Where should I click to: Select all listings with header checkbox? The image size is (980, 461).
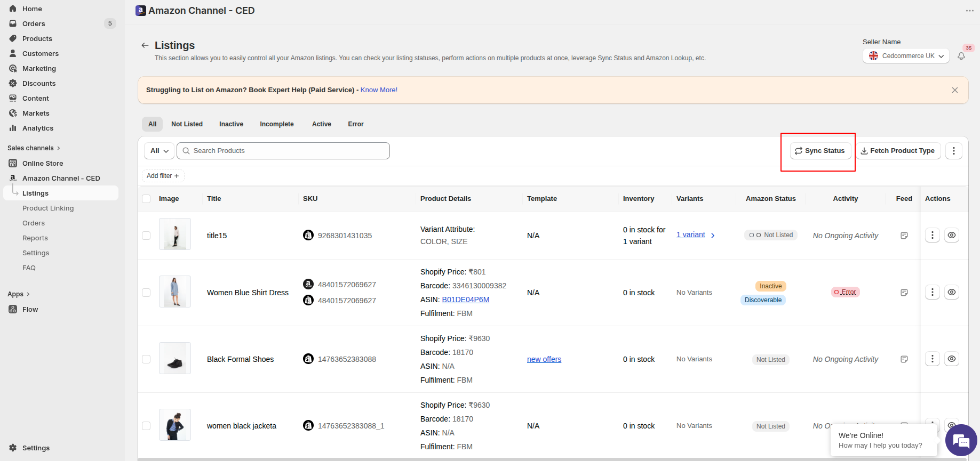[x=146, y=199]
